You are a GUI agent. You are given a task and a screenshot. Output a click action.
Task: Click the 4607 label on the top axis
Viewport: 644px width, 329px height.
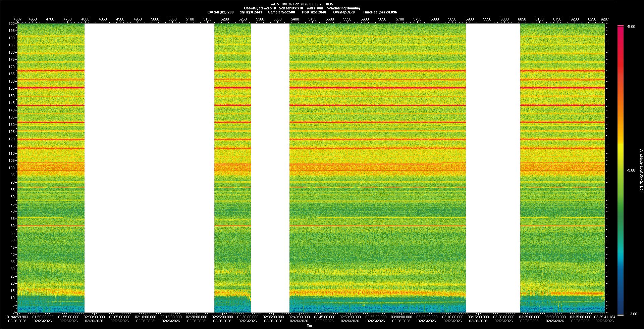(17, 19)
